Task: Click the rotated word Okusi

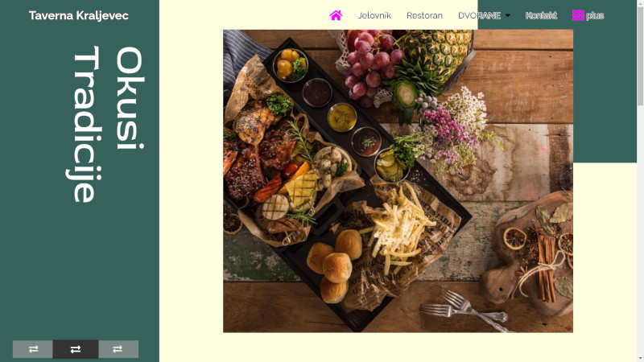Action: pos(130,97)
